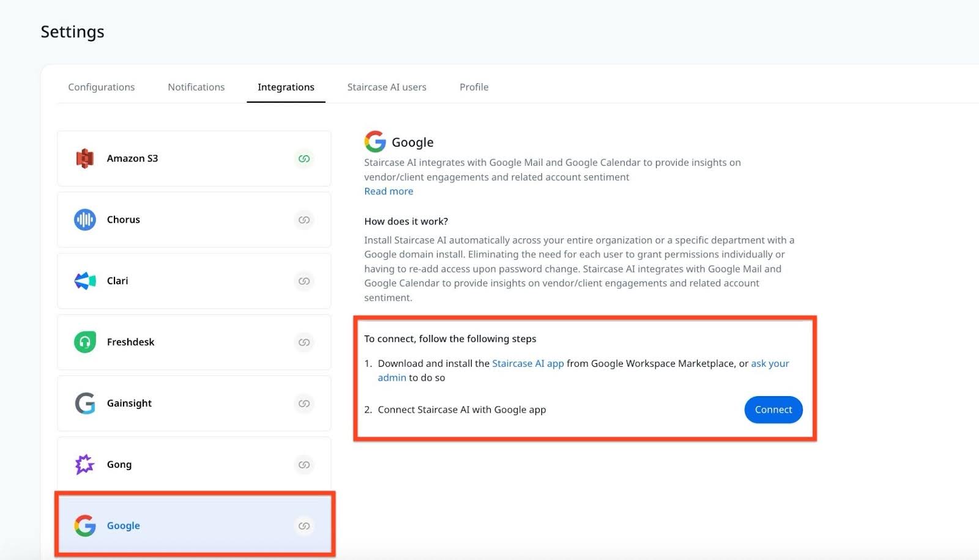Open the Staircase AI app link
The width and height of the screenshot is (979, 560).
(x=528, y=363)
